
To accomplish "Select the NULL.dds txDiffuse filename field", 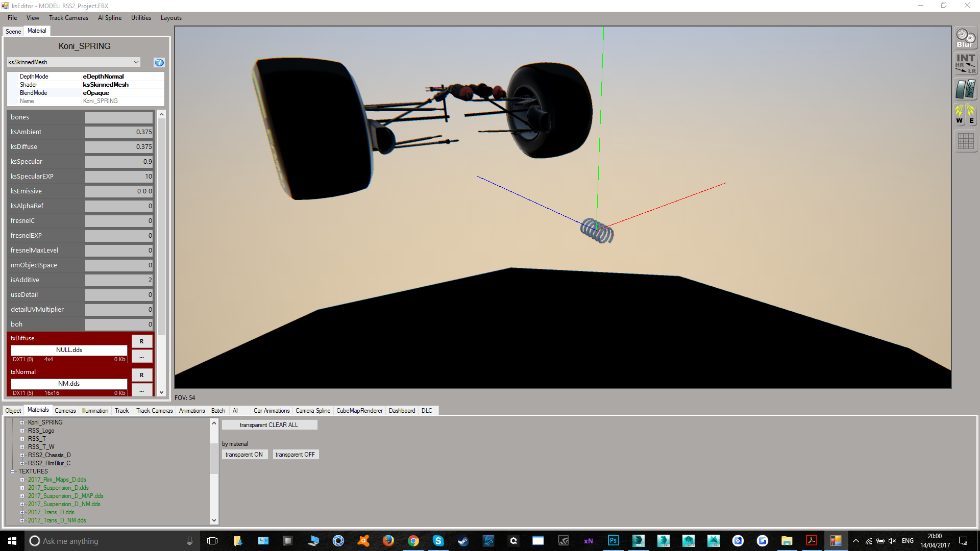I will [69, 350].
